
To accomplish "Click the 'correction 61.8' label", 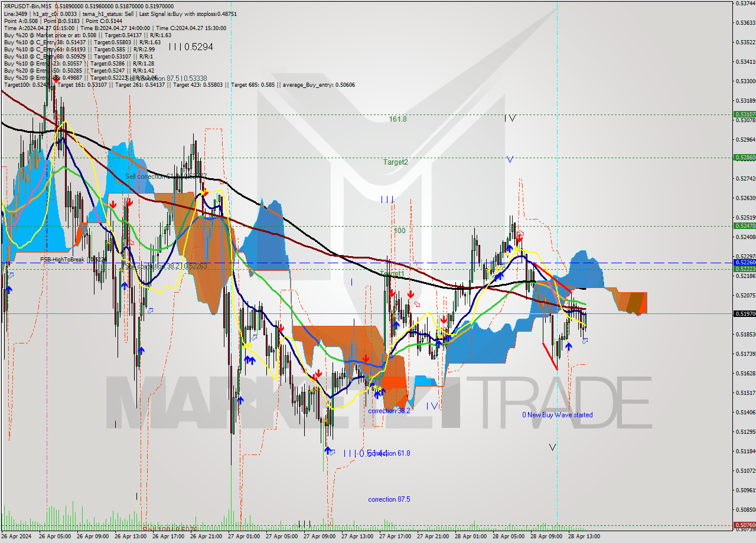I will click(x=389, y=453).
